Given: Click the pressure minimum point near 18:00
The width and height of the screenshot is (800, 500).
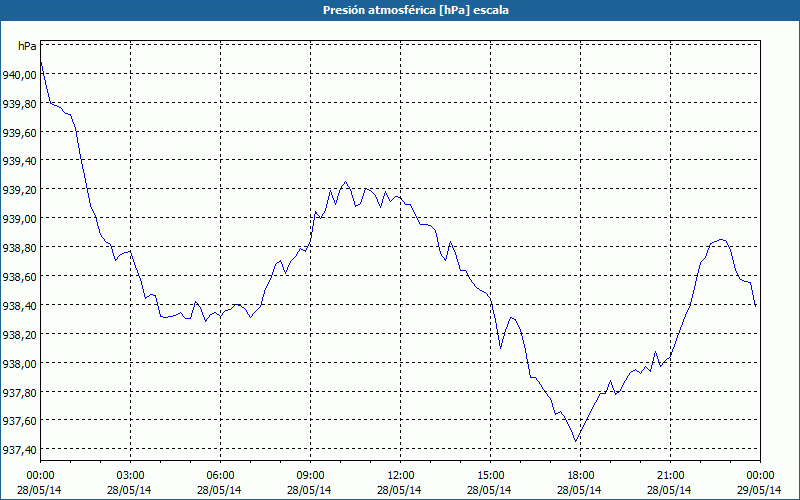Looking at the screenshot, I should [576, 441].
